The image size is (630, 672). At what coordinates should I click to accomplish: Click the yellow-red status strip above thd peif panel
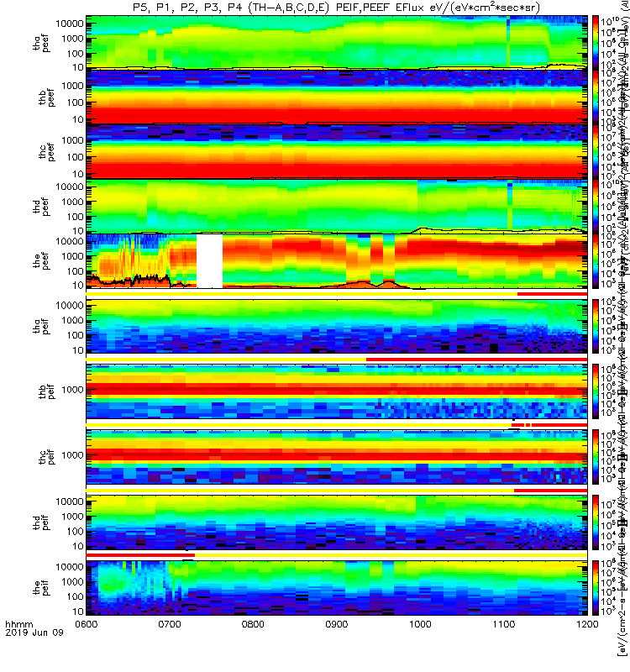click(337, 491)
